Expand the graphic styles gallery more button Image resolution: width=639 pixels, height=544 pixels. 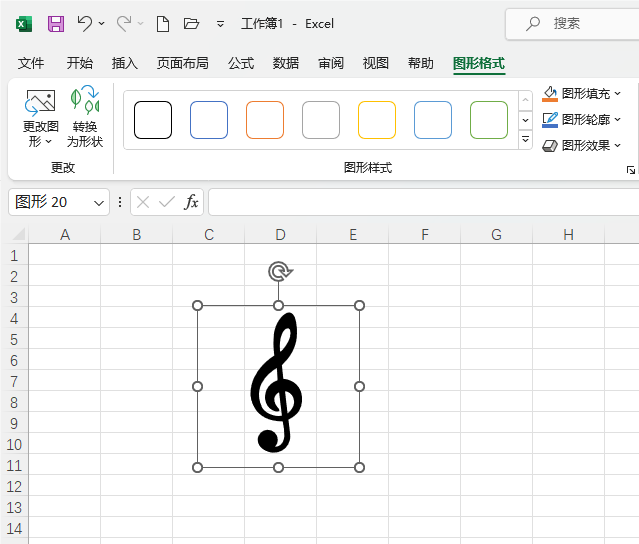(525, 140)
